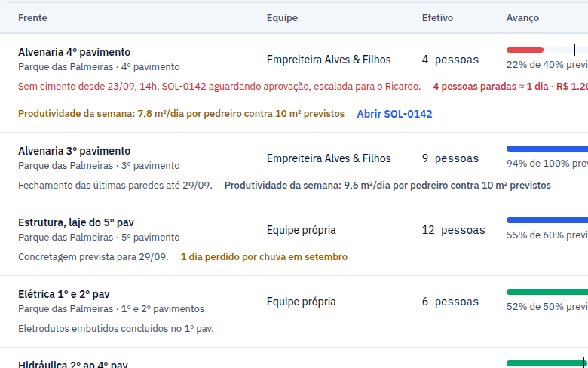Click the 4 pessoas paradas cost warning

(x=510, y=87)
